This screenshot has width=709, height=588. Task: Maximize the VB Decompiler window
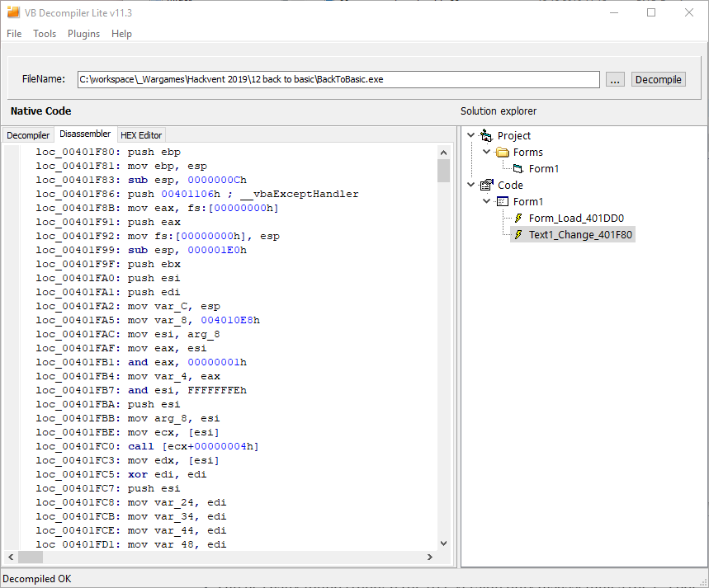click(x=651, y=12)
